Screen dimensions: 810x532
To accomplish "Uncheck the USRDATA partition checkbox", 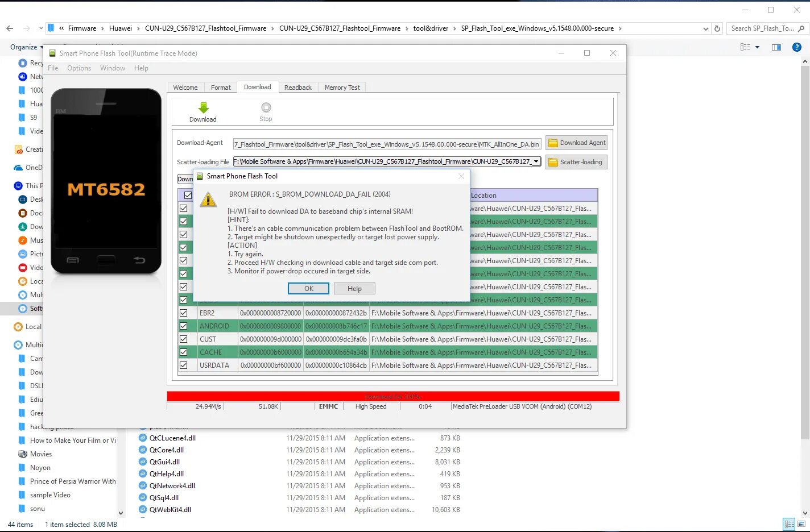I will click(184, 365).
